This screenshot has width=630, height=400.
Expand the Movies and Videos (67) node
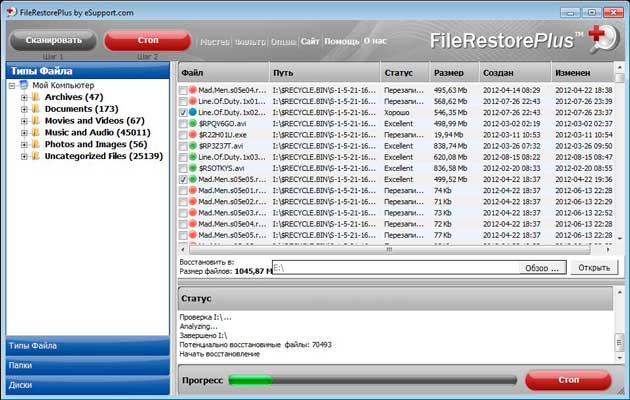pyautogui.click(x=24, y=121)
